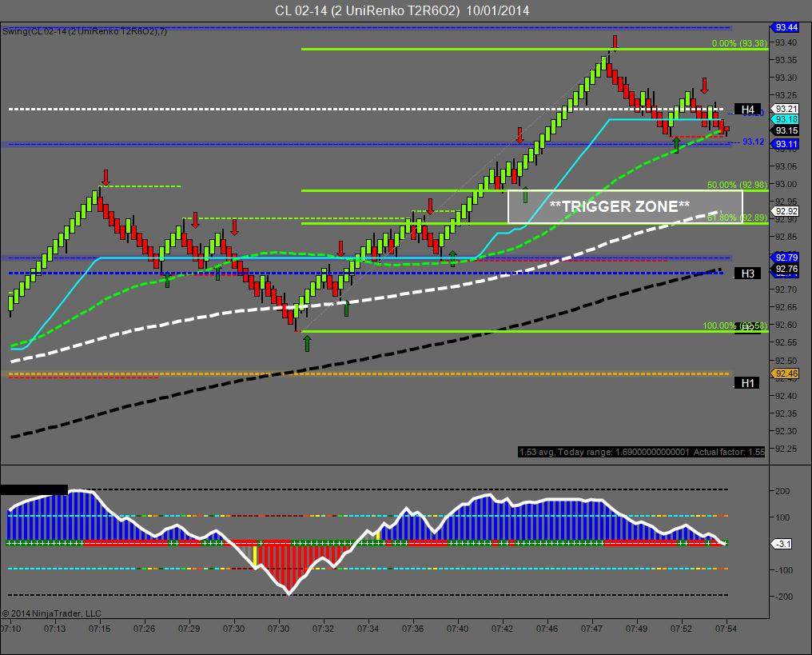Click the 07:42 time axis label

[x=503, y=629]
